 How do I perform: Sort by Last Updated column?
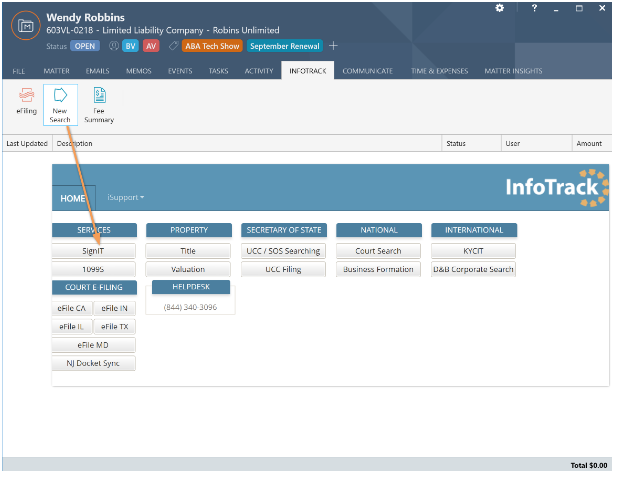27,144
